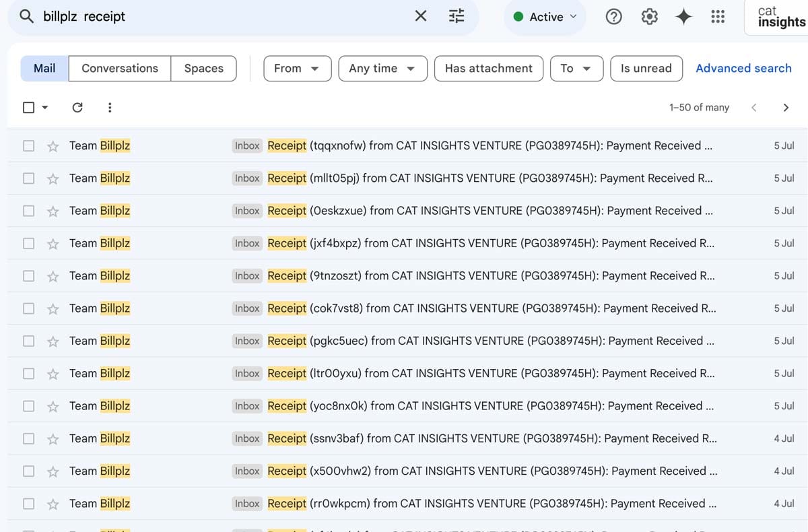Viewport: 808px width, 532px height.
Task: Select the cok7vst8 receipt checkbox
Action: pyautogui.click(x=28, y=308)
